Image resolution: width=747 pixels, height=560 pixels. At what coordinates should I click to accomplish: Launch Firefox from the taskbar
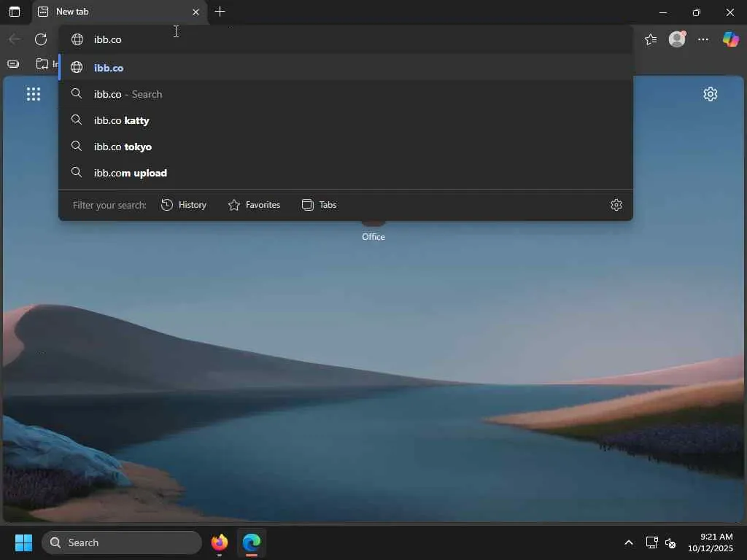[x=220, y=542]
